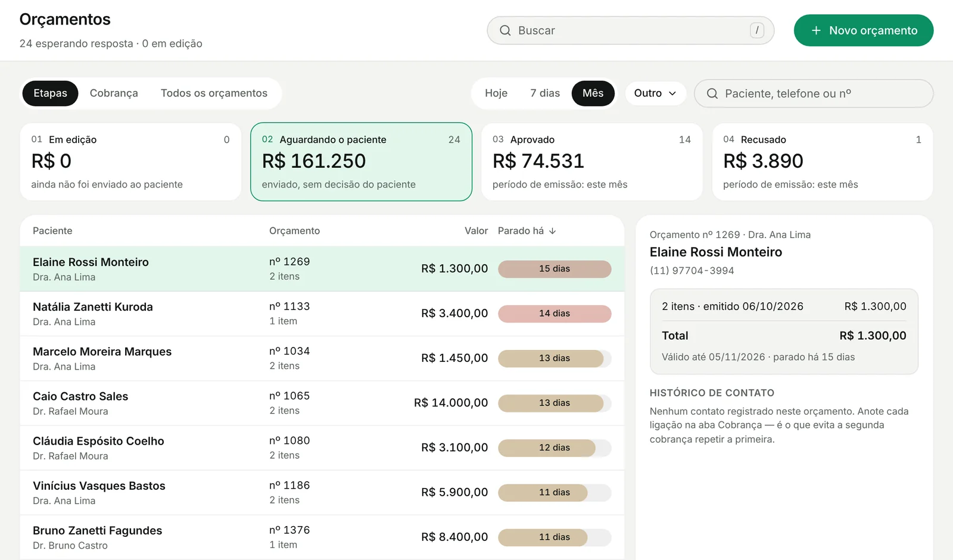
Task: Select the Mês period filter
Action: coord(593,93)
